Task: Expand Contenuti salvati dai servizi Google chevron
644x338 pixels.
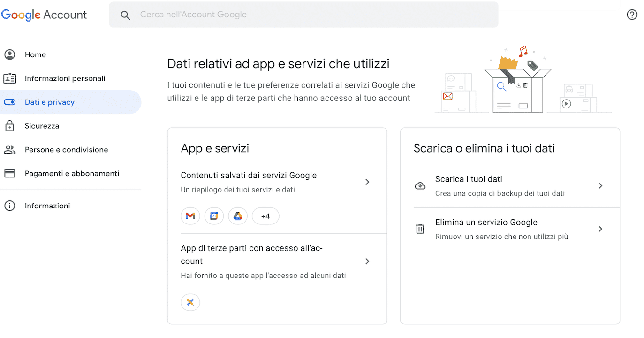Action: click(x=367, y=182)
